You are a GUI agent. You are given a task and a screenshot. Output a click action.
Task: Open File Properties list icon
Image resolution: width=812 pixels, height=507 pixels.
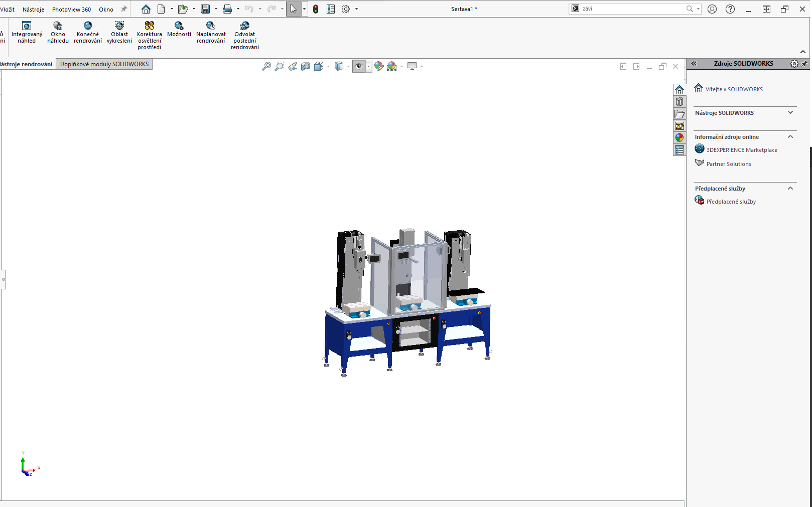[331, 9]
